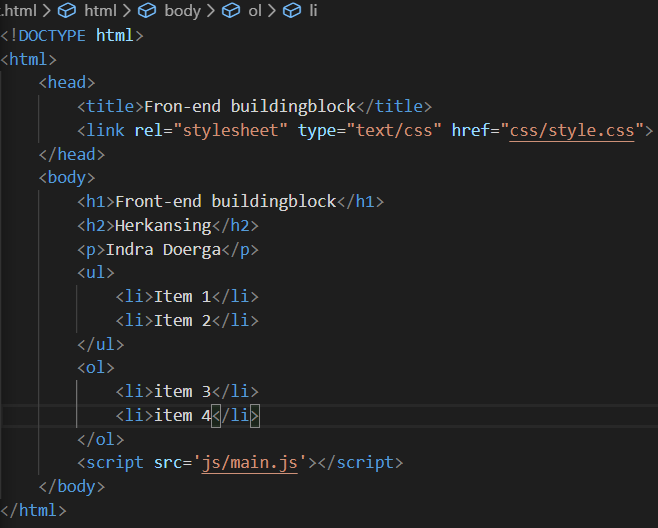658x528 pixels.
Task: Click the closing body tag
Action: click(71, 487)
